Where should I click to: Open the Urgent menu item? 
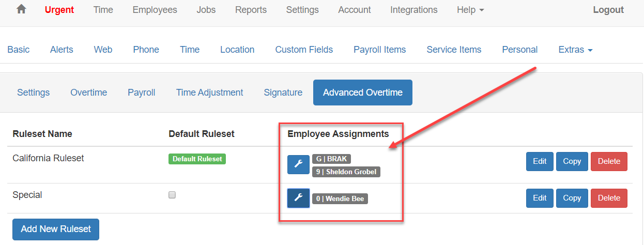59,10
